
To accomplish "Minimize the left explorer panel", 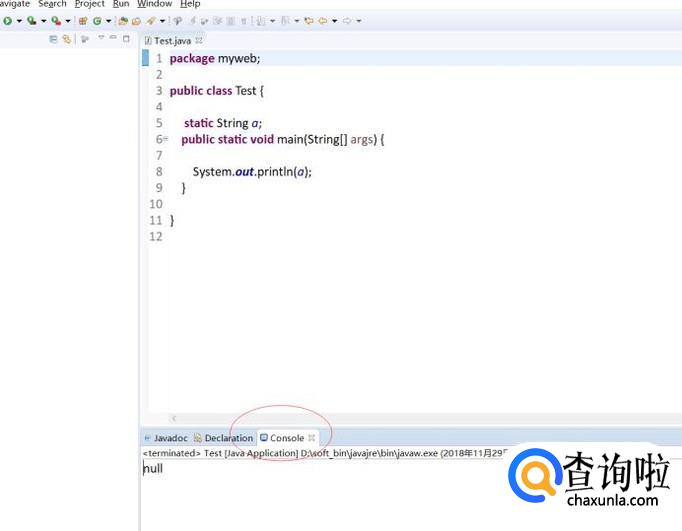I will 113,39.
